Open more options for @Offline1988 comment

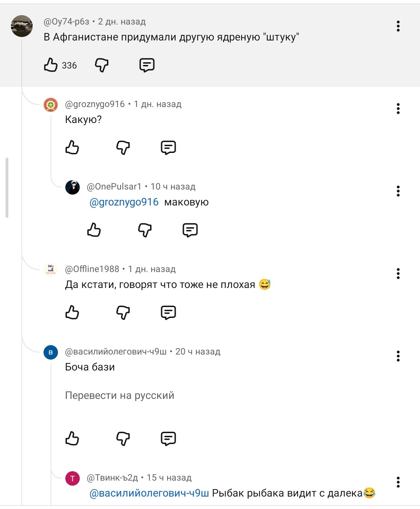pyautogui.click(x=398, y=274)
